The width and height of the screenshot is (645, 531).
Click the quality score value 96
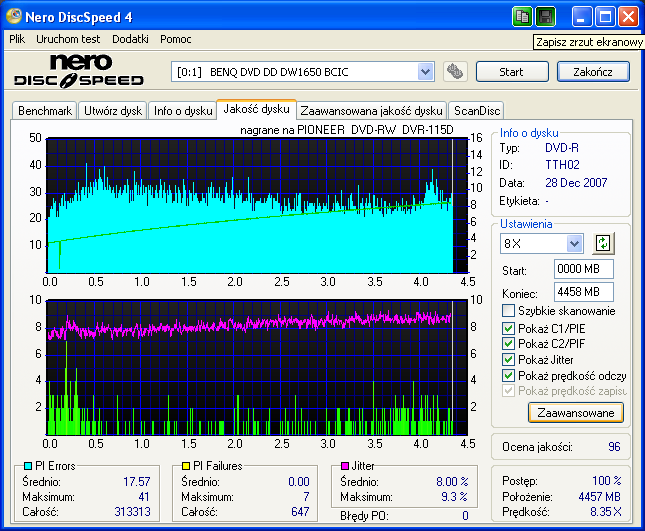click(x=614, y=447)
